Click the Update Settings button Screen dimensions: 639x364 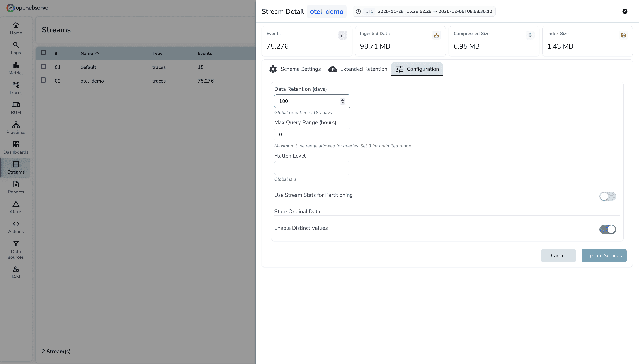pyautogui.click(x=604, y=255)
